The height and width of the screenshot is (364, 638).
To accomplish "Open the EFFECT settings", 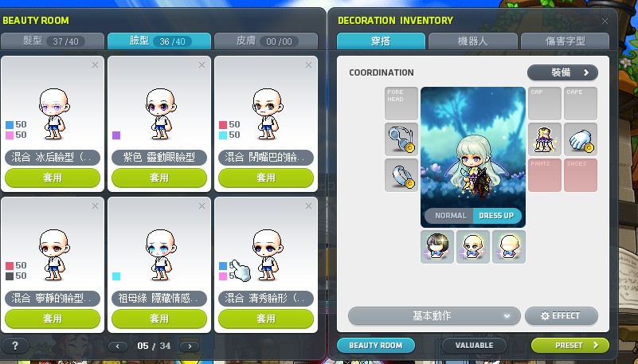I will (x=561, y=315).
